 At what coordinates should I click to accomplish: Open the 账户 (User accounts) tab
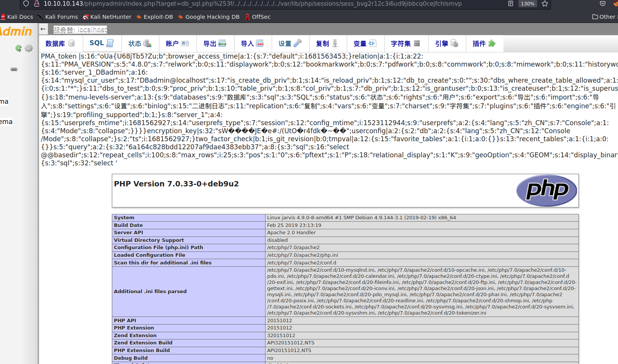[x=177, y=44]
